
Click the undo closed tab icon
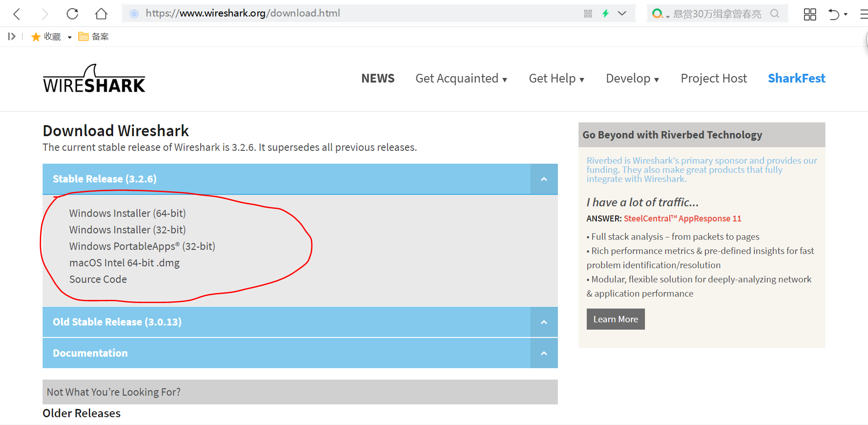coord(834,14)
